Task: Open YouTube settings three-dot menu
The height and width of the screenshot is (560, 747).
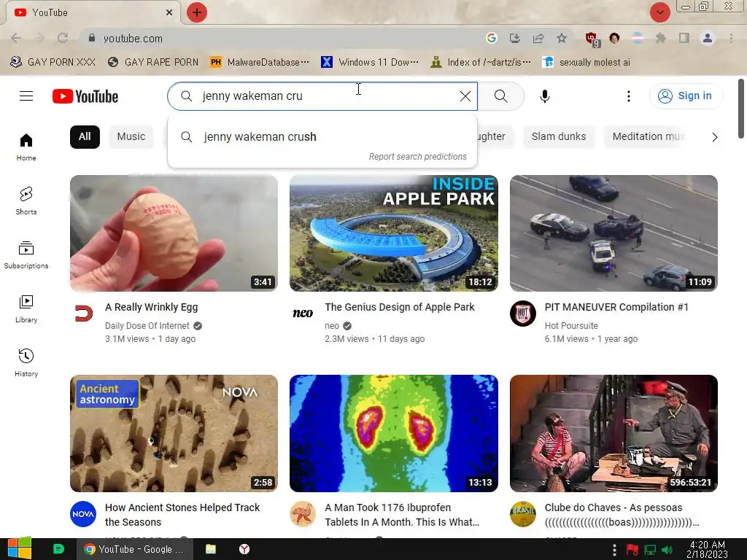Action: click(x=629, y=96)
